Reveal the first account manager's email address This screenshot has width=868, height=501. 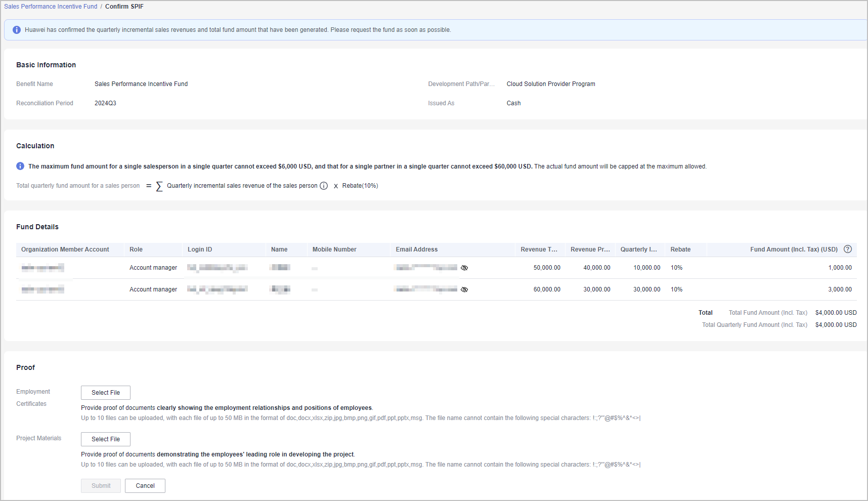click(464, 268)
